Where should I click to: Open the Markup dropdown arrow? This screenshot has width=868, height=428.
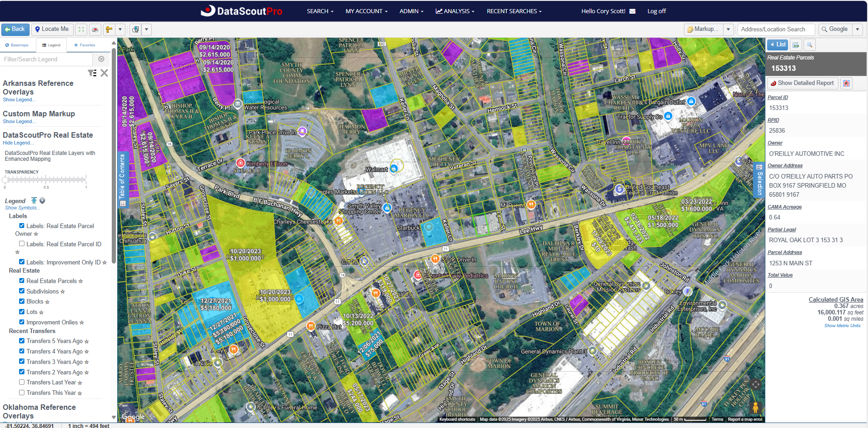[728, 30]
